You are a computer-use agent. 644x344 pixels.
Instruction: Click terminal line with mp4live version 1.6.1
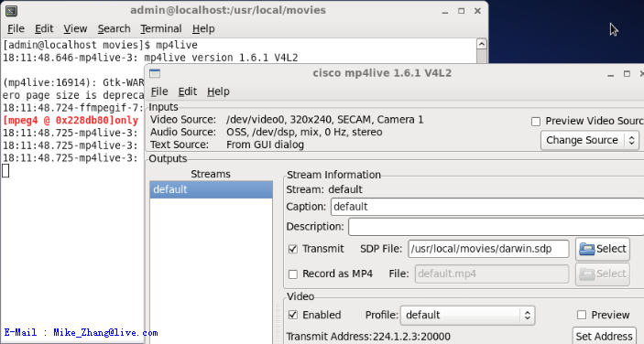[x=150, y=58]
